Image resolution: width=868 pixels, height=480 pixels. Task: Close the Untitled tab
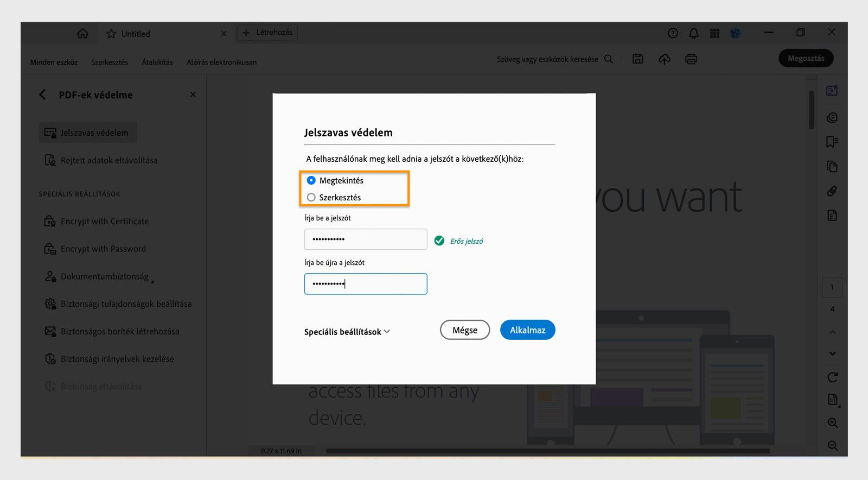click(x=224, y=34)
